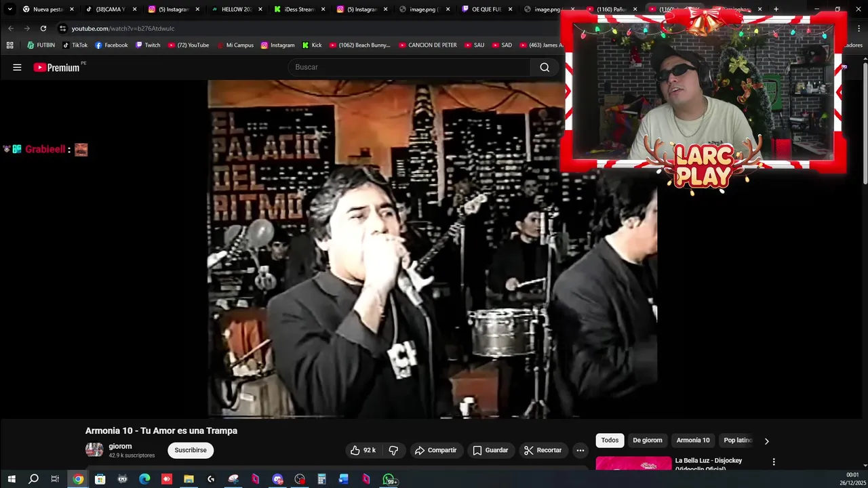View site information icon in address bar
Screen dimensions: 868x488
pos(63,28)
